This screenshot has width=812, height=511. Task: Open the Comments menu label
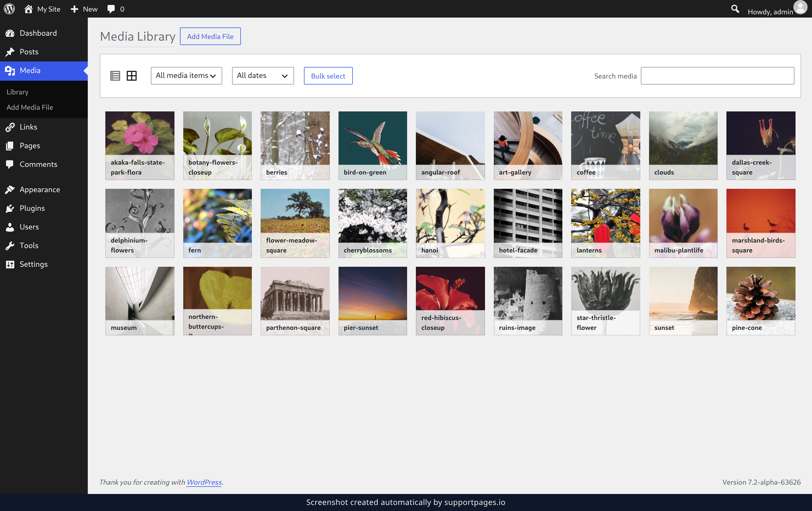coord(38,164)
